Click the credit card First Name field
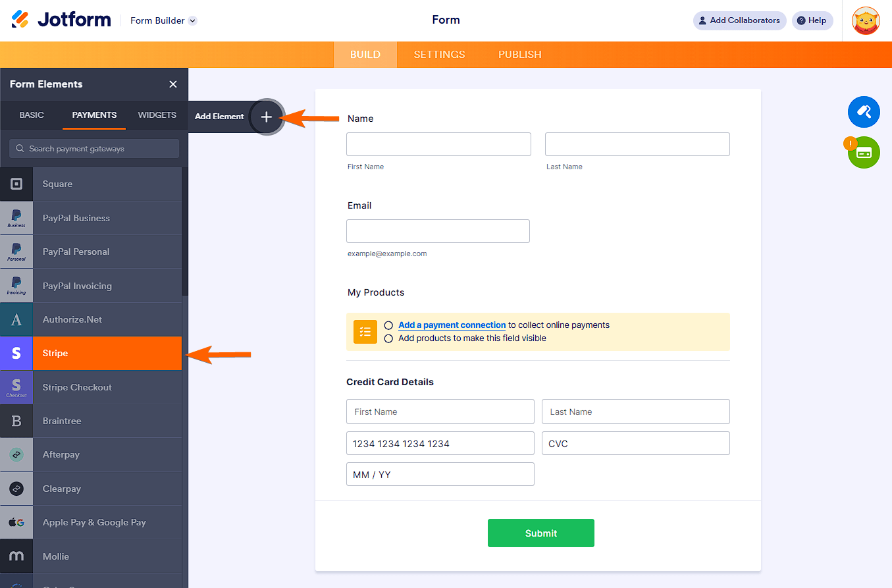This screenshot has width=892, height=588. point(440,412)
